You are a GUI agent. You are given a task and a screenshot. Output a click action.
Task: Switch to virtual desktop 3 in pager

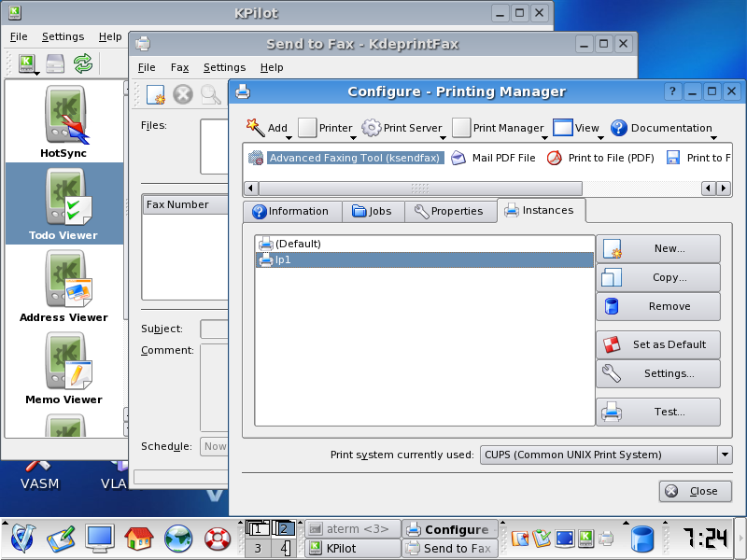point(258,548)
